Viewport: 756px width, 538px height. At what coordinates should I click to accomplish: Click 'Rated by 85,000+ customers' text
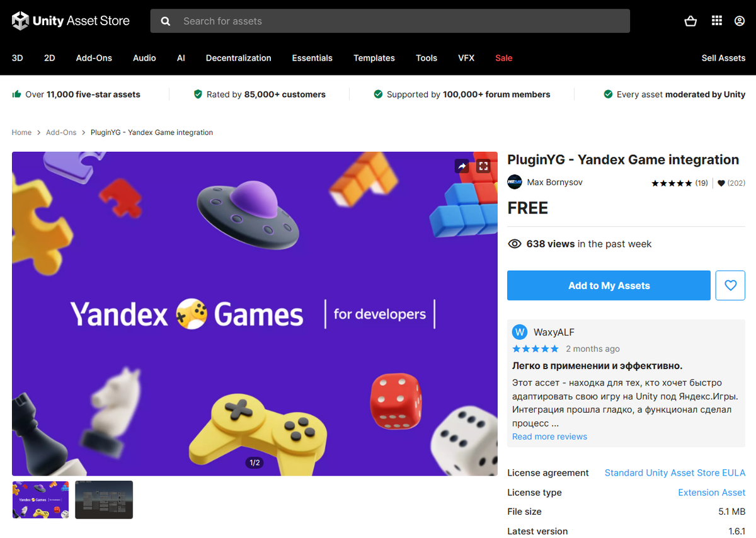point(266,94)
